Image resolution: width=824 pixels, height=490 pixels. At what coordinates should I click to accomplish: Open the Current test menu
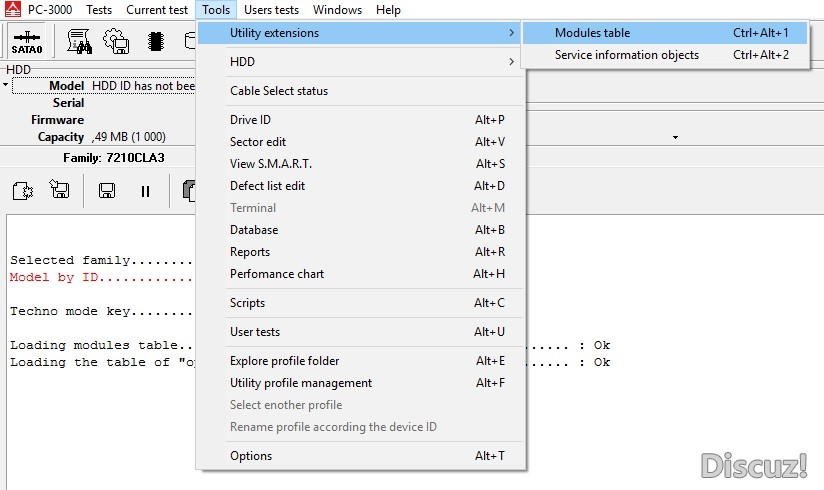[157, 9]
